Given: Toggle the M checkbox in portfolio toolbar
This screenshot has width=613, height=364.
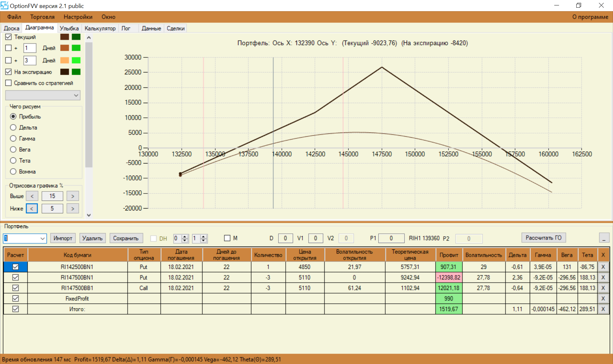Looking at the screenshot, I should pyautogui.click(x=227, y=238).
